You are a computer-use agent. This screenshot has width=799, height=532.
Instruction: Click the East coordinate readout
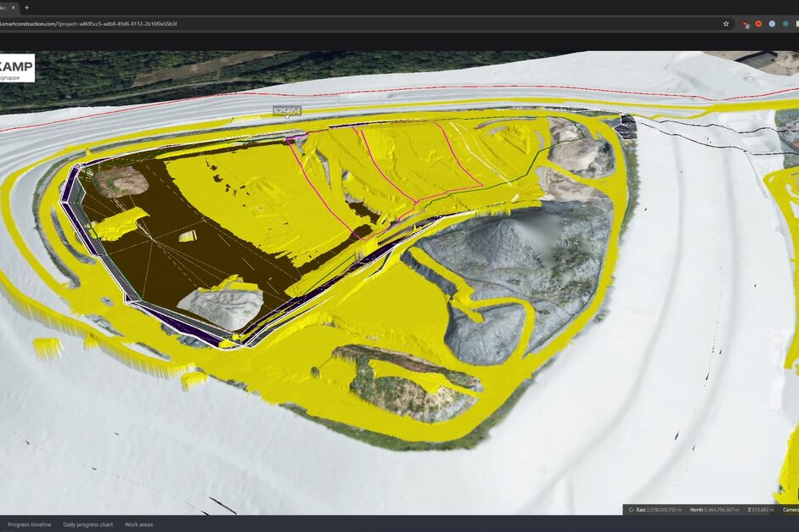pyautogui.click(x=658, y=510)
